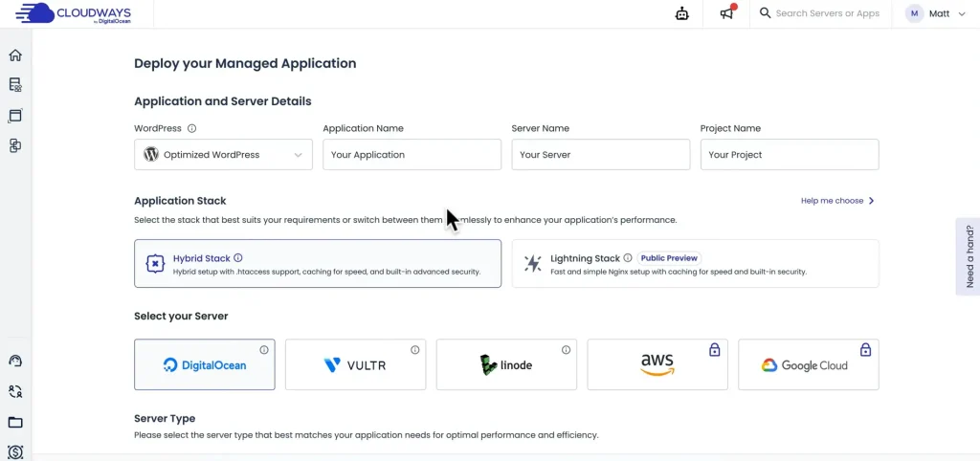Open Servers icon in the sidebar
980x461 pixels.
click(x=15, y=85)
